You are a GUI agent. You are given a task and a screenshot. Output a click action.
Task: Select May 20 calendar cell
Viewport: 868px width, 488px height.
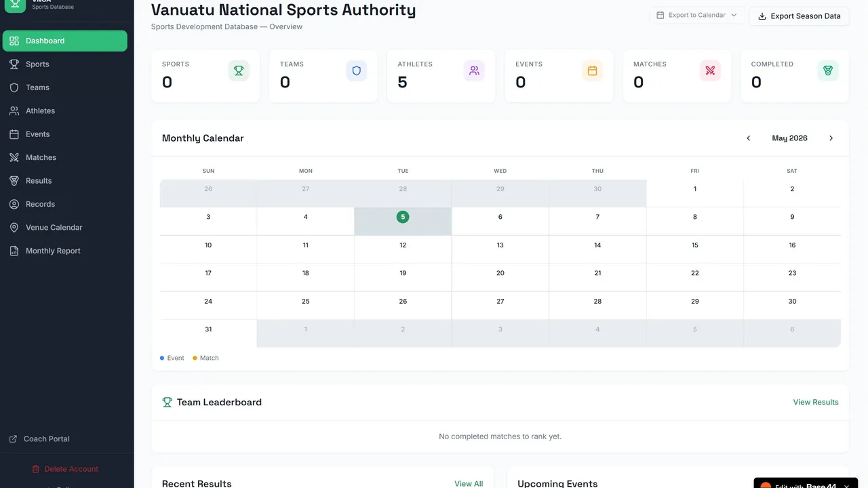[x=500, y=277]
